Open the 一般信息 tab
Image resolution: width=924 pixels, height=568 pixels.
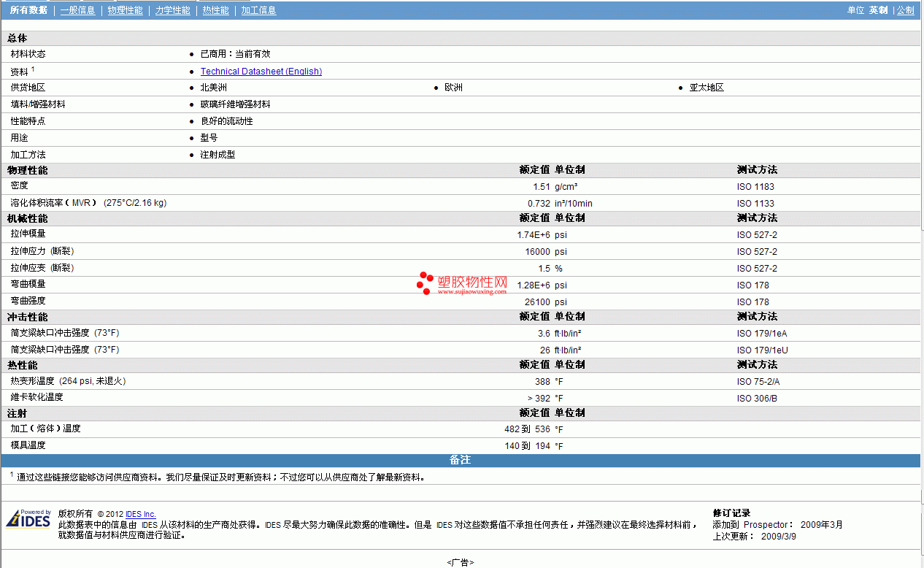pyautogui.click(x=77, y=10)
